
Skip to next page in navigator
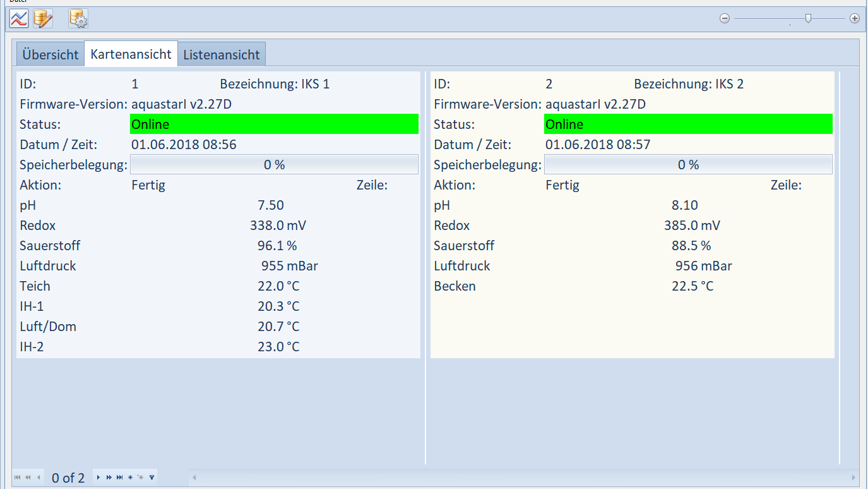click(109, 478)
